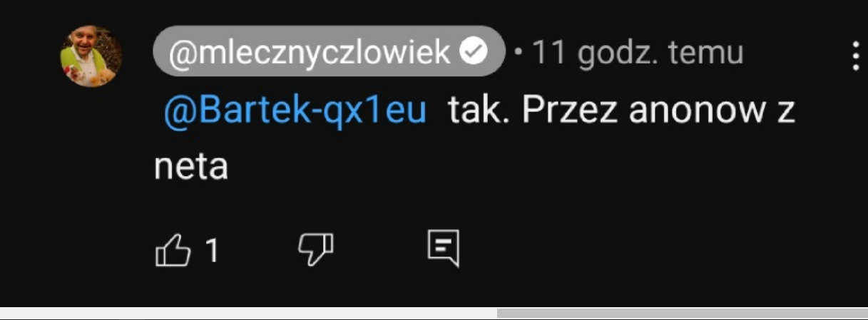
Task: Follow the @Bartek-qx1eu mention link
Action: click(295, 111)
